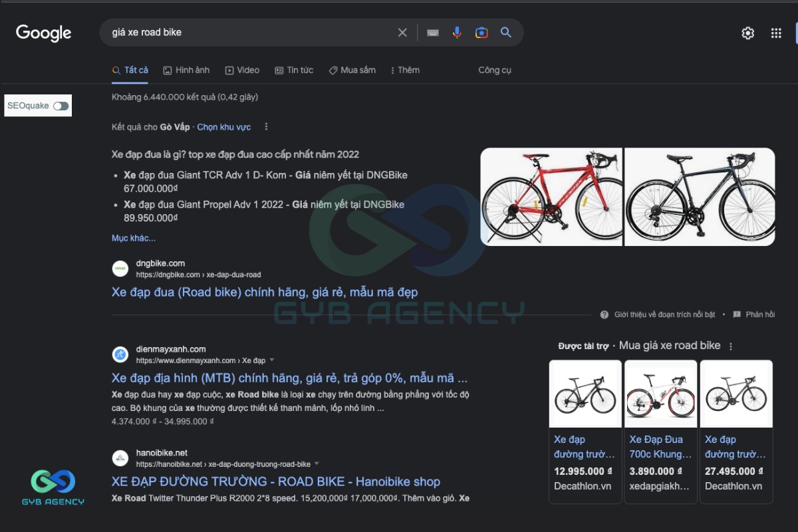Click the hanoibike.net favicon
Image resolution: width=798 pixels, height=532 pixels.
pos(120,458)
